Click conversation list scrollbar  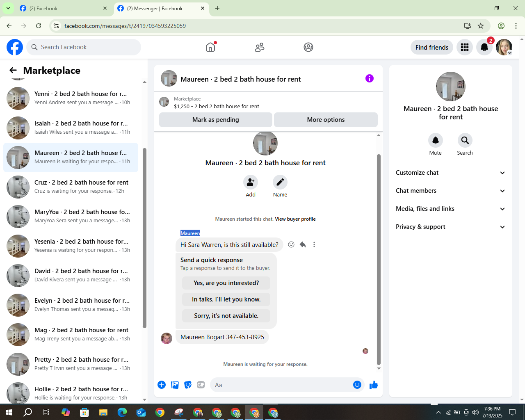pyautogui.click(x=144, y=238)
